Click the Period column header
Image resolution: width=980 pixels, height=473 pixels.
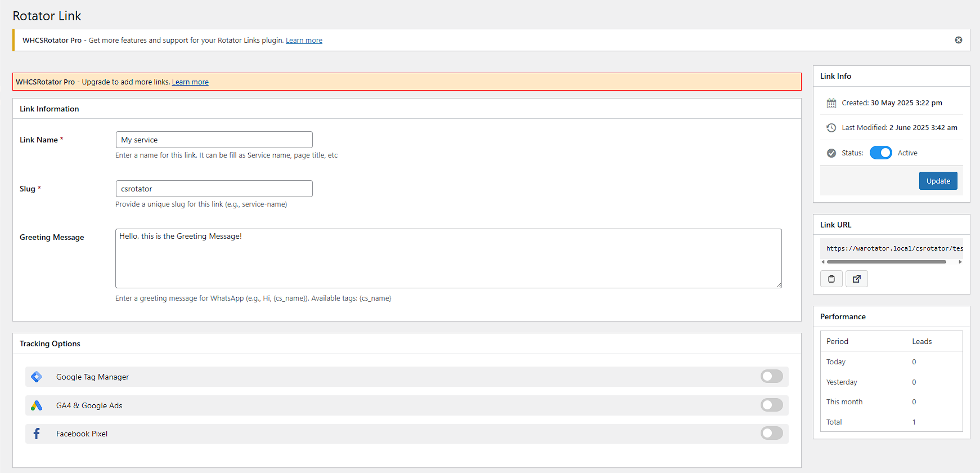[x=837, y=341]
